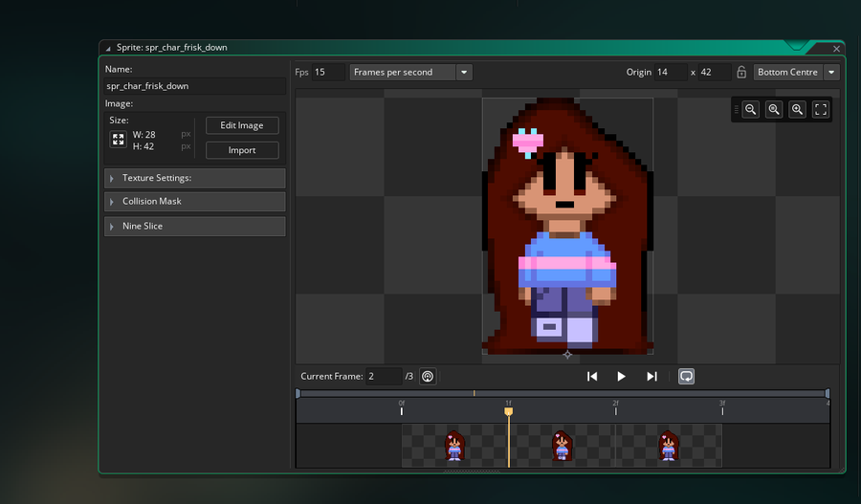This screenshot has height=504, width=861.
Task: Select the third frame thumbnail in timeline
Action: point(669,446)
